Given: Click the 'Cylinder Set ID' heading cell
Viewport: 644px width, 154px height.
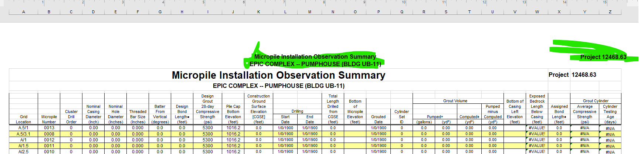Looking at the screenshot, I should click(x=402, y=117).
